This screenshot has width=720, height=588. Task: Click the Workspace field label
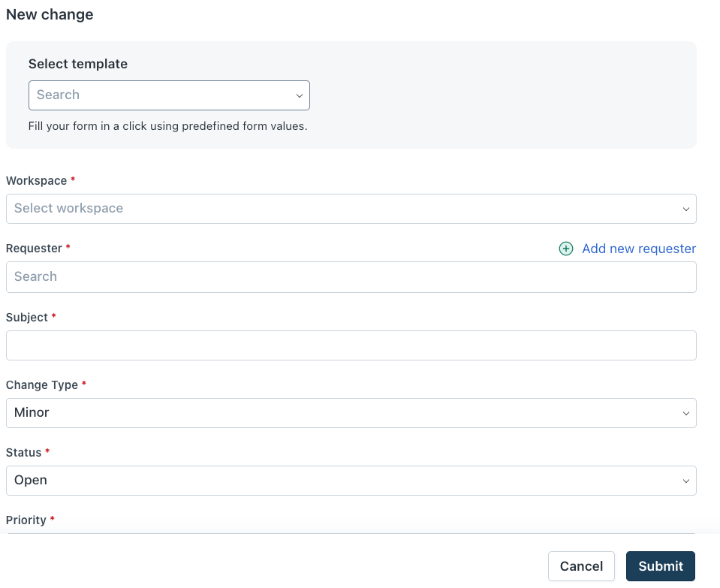click(36, 180)
